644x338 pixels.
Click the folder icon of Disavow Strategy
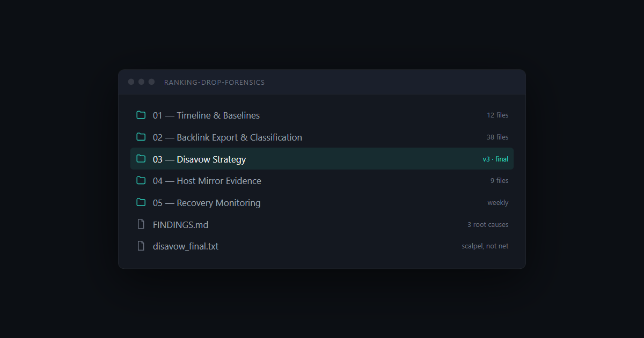(141, 159)
